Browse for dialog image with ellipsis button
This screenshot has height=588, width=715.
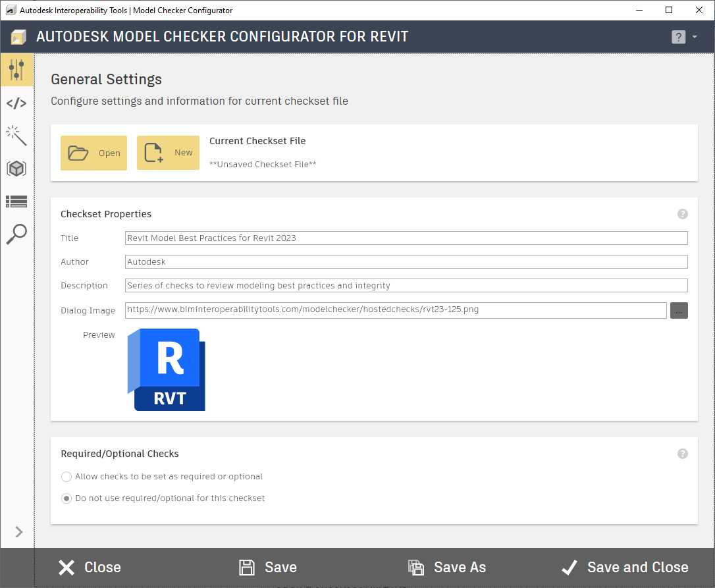(x=679, y=311)
